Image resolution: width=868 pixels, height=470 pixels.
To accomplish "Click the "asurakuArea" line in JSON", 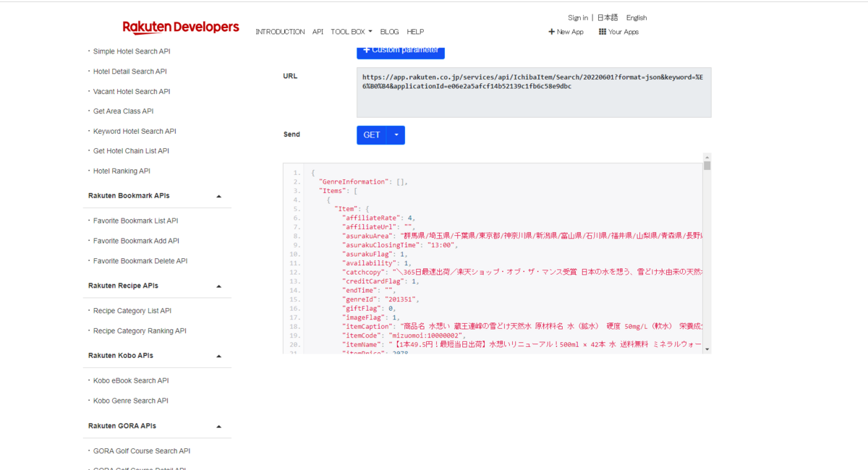I will (x=522, y=236).
